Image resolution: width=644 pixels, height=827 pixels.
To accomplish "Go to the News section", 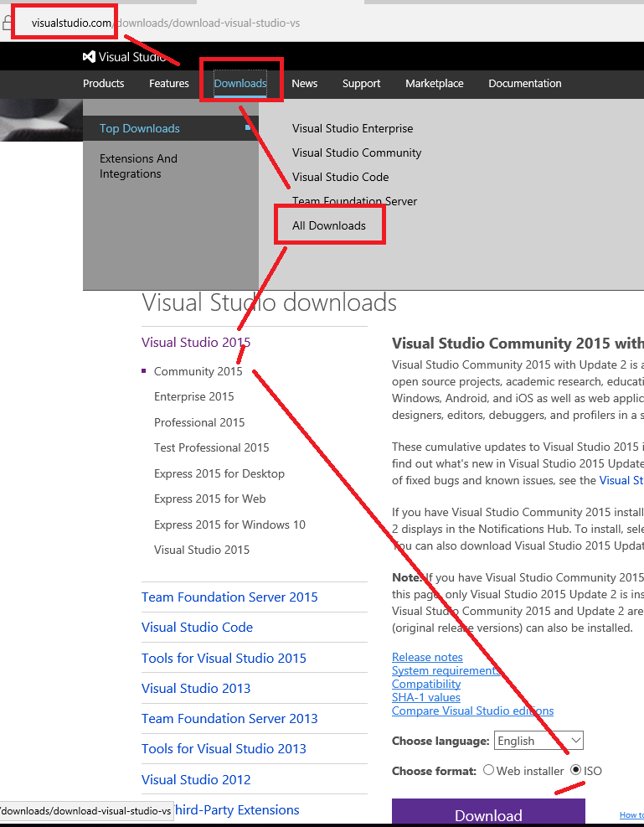I will (x=305, y=83).
